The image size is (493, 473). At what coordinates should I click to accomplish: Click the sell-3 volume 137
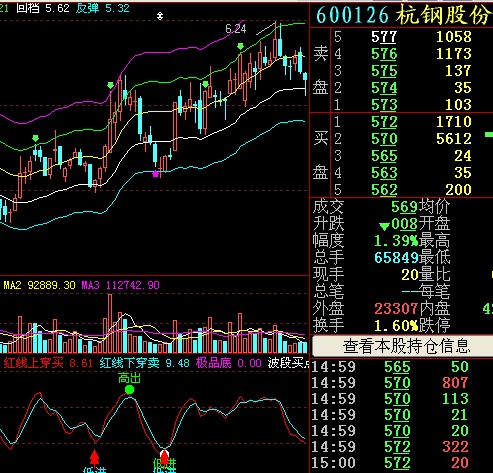pyautogui.click(x=458, y=71)
